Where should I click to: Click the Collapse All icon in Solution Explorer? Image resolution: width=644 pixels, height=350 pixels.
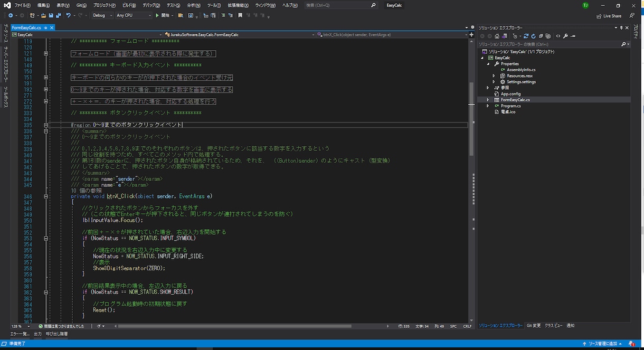(541, 36)
